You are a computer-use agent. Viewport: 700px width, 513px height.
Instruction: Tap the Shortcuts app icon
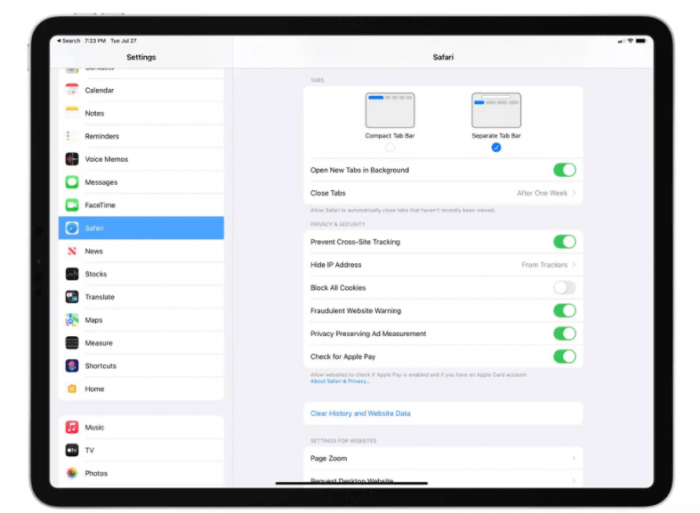click(72, 366)
